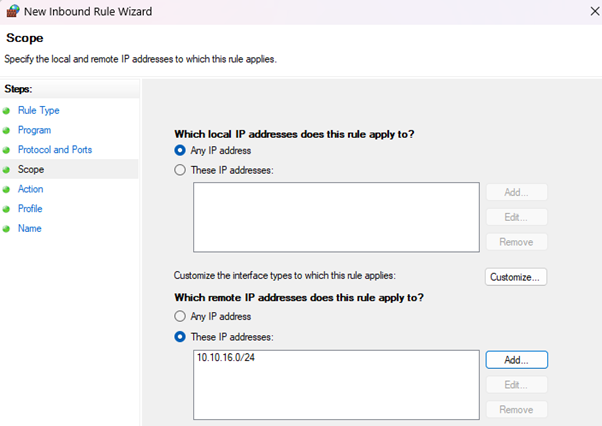
Task: Select the 10.10.16.0/24 entry
Action: [226, 357]
